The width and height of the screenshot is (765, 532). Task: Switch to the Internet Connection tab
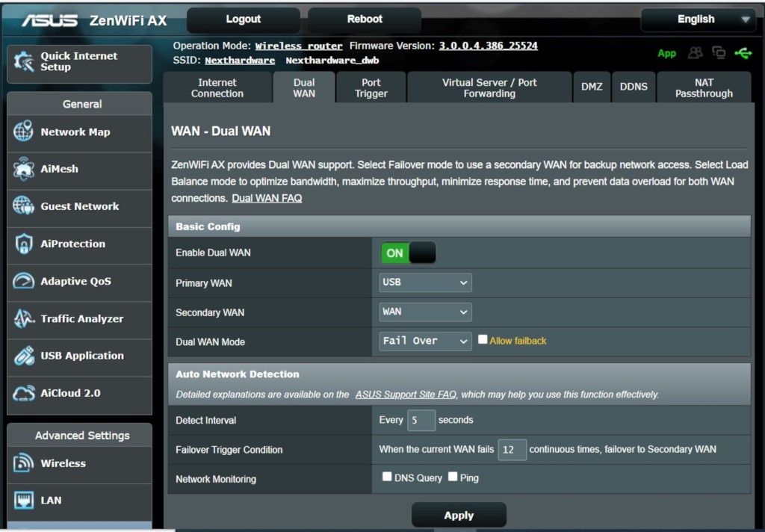pos(217,88)
